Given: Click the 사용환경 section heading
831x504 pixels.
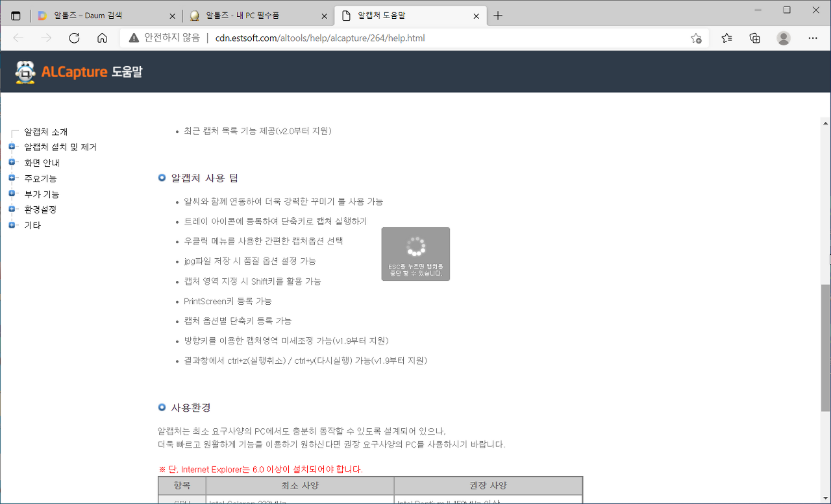Looking at the screenshot, I should click(x=191, y=407).
